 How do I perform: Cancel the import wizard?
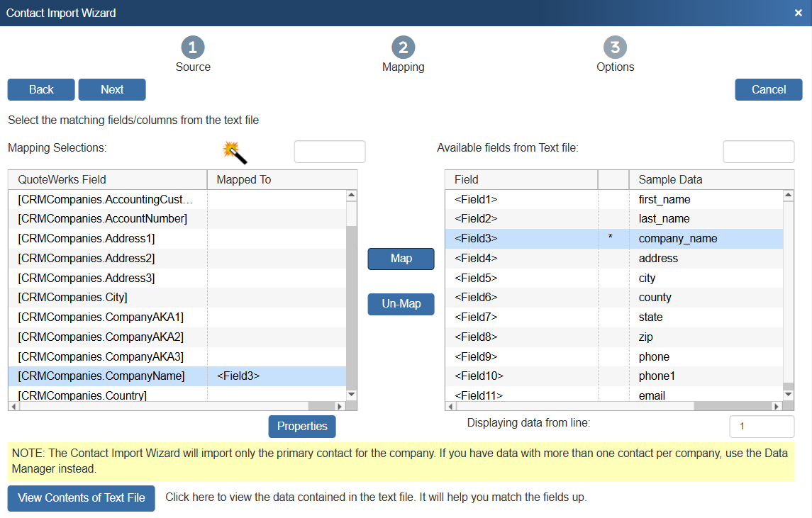click(x=768, y=89)
